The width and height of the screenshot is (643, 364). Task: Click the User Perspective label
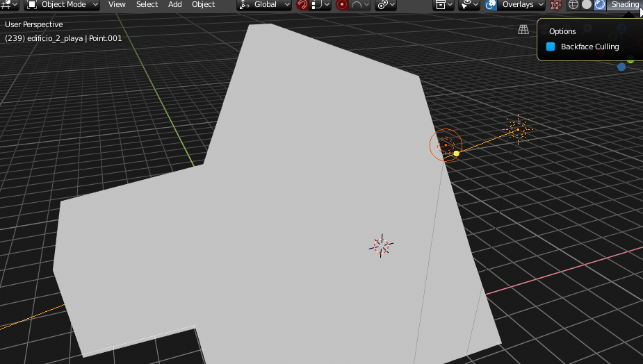coord(33,24)
